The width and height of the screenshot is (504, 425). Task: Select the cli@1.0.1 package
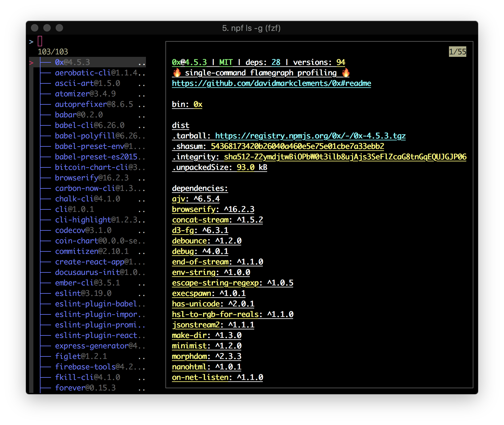click(88, 209)
